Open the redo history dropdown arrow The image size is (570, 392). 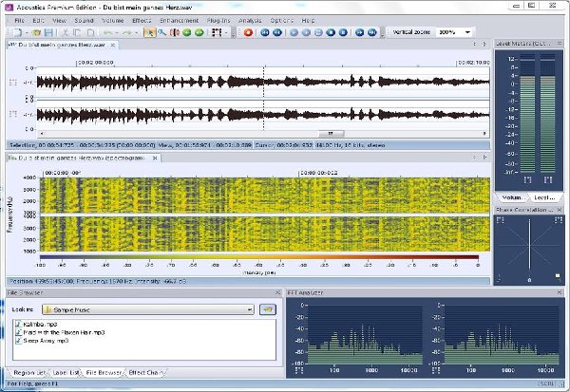tap(136, 33)
